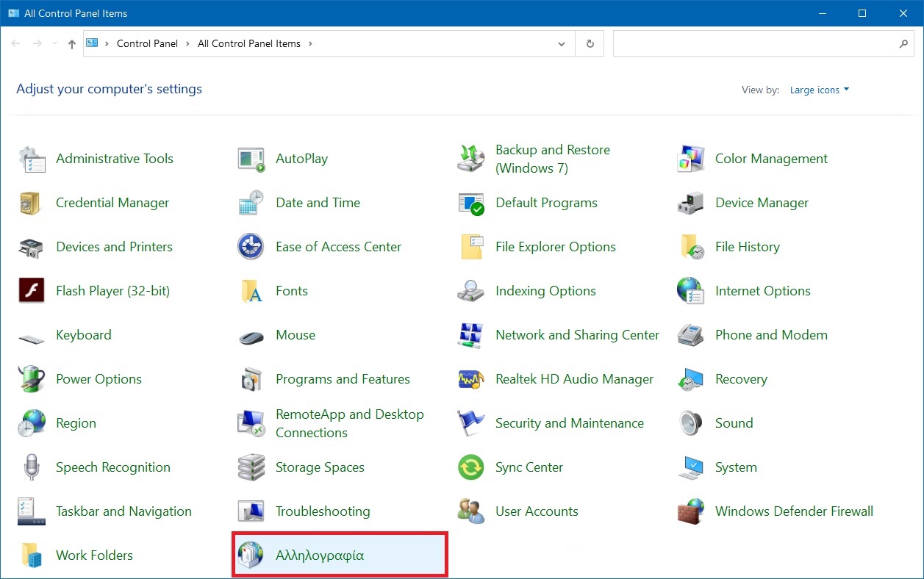Open the Internet Options globe icon

click(x=691, y=291)
